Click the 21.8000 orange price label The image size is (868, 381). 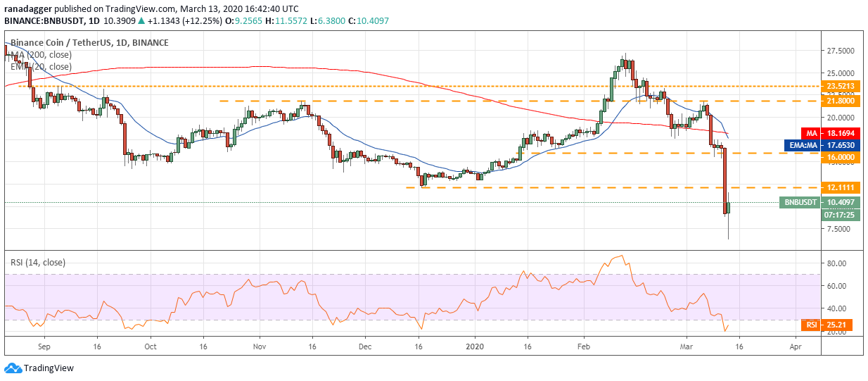click(841, 101)
